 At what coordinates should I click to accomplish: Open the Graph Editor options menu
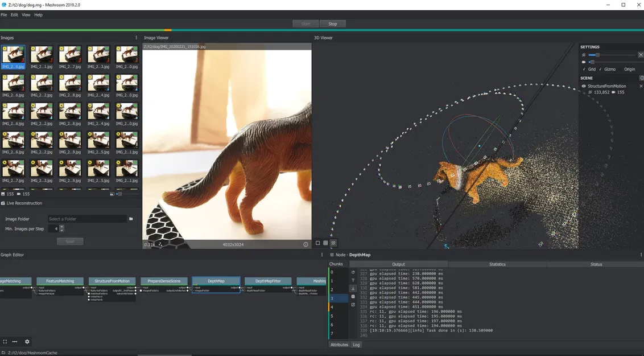pyautogui.click(x=321, y=255)
